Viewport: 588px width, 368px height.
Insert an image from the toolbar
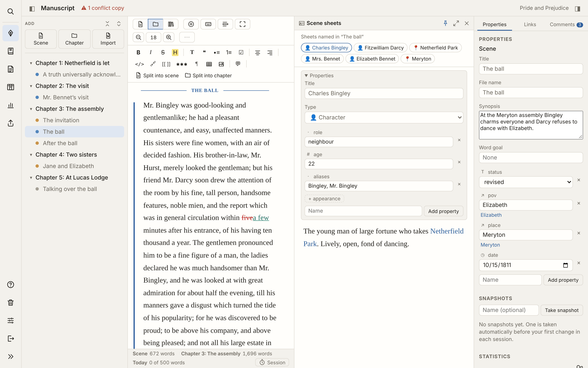pos(221,64)
